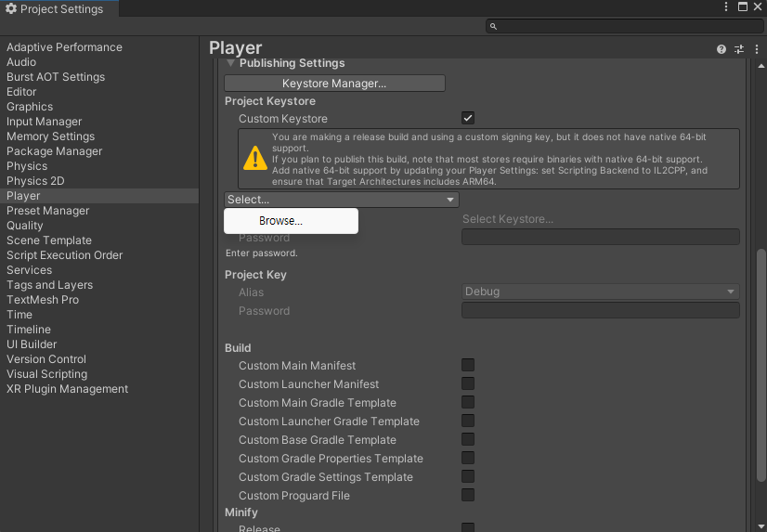Open Input Manager settings

(44, 122)
